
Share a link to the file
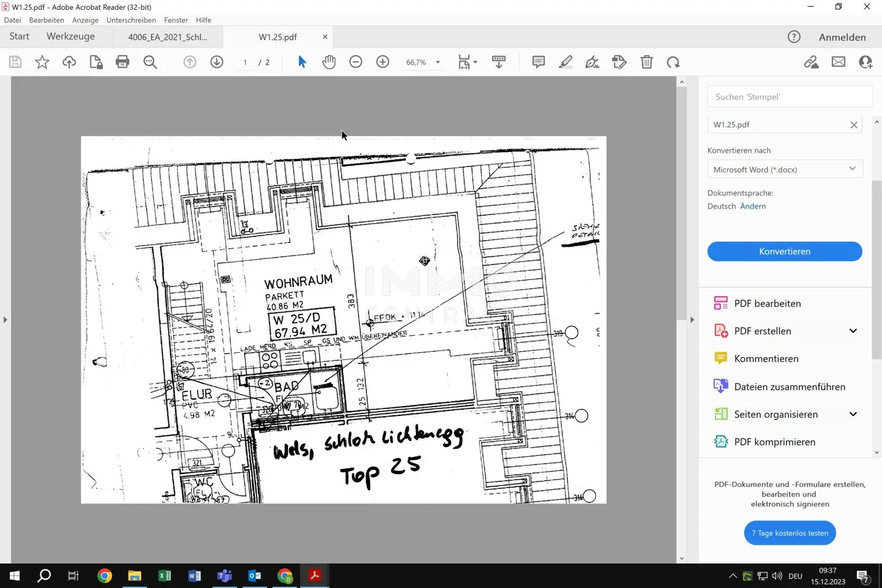click(x=812, y=62)
